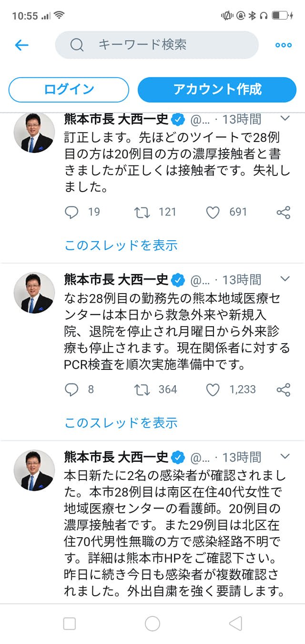Image resolution: width=305 pixels, height=644 pixels.
Task: Share the correction tweet starting with 訂正します
Action: click(283, 212)
